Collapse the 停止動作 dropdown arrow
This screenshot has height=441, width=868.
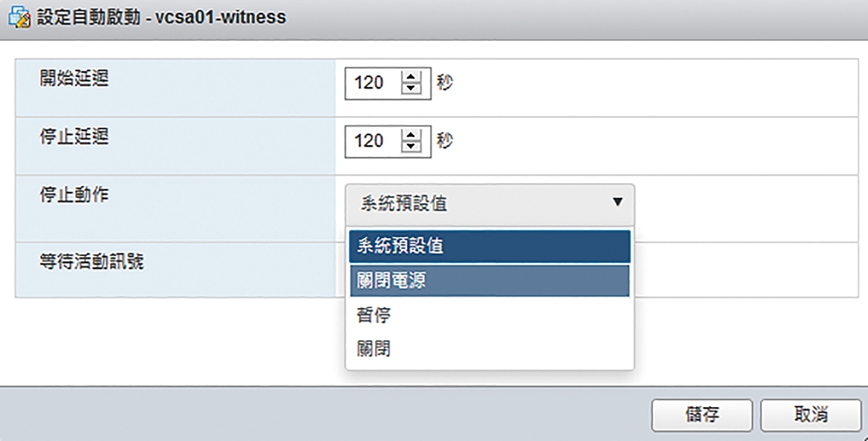[x=618, y=202]
